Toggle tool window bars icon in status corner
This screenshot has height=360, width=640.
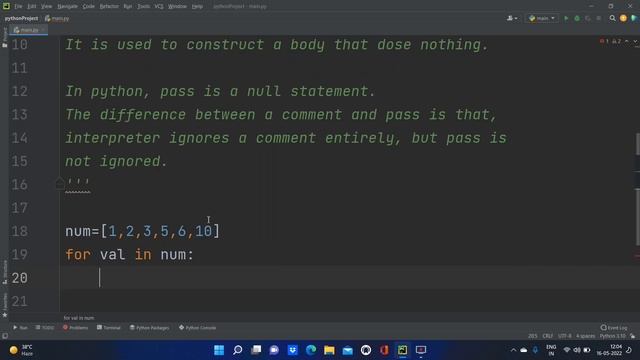(5, 336)
